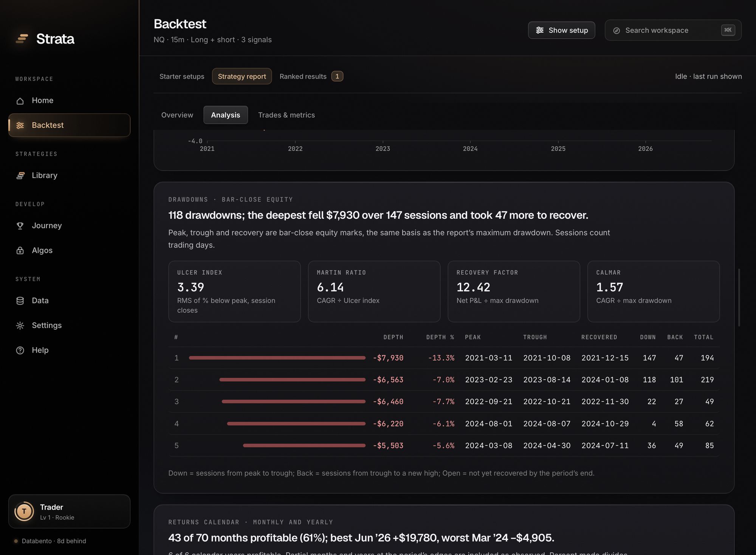Click the Settings gear icon
756x555 pixels.
click(20, 326)
